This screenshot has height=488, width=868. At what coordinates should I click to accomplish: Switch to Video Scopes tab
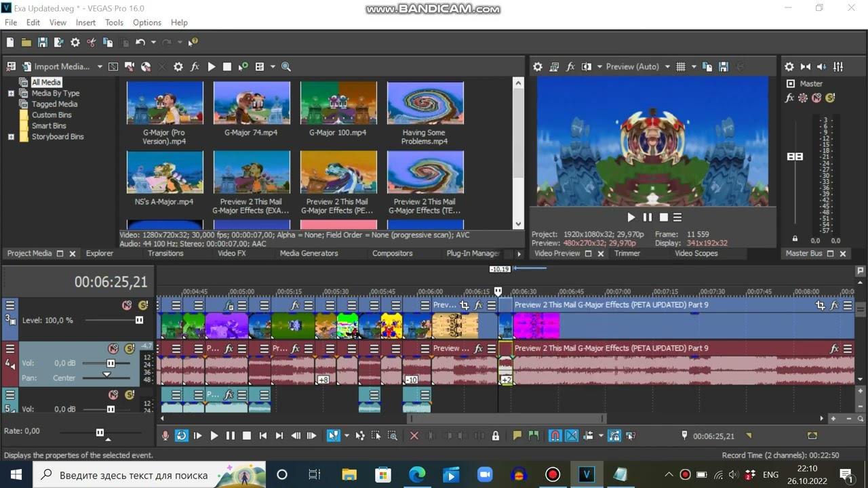coord(696,253)
